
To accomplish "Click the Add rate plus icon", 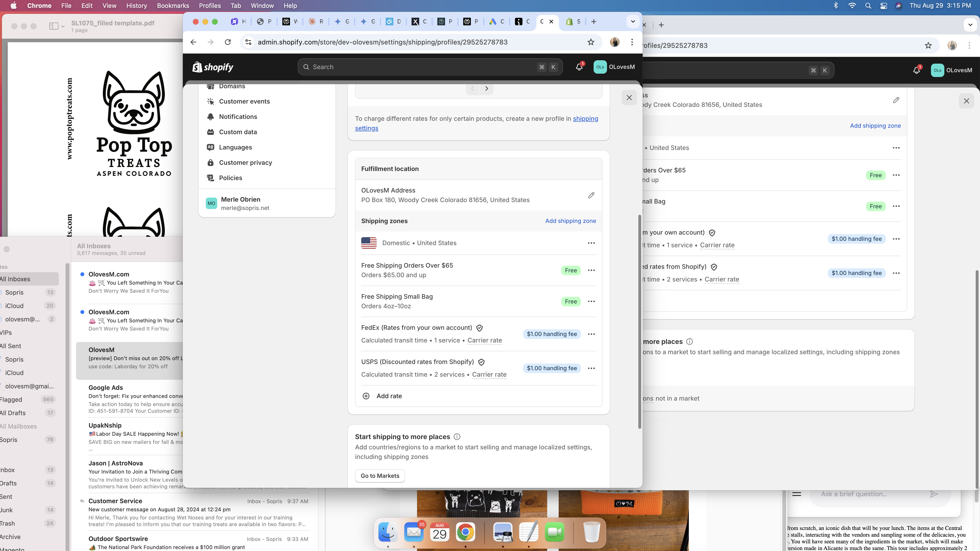I will 366,396.
